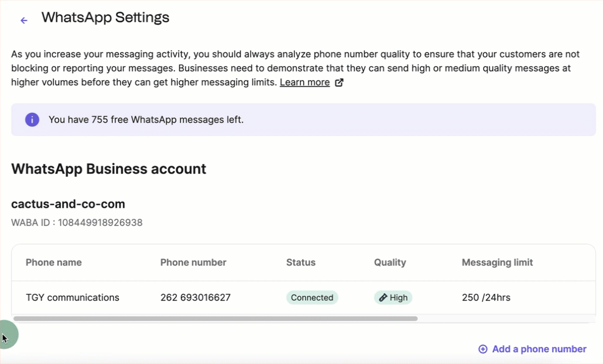Click the green circle element at screen's left edge
Image resolution: width=603 pixels, height=364 pixels.
tap(7, 335)
